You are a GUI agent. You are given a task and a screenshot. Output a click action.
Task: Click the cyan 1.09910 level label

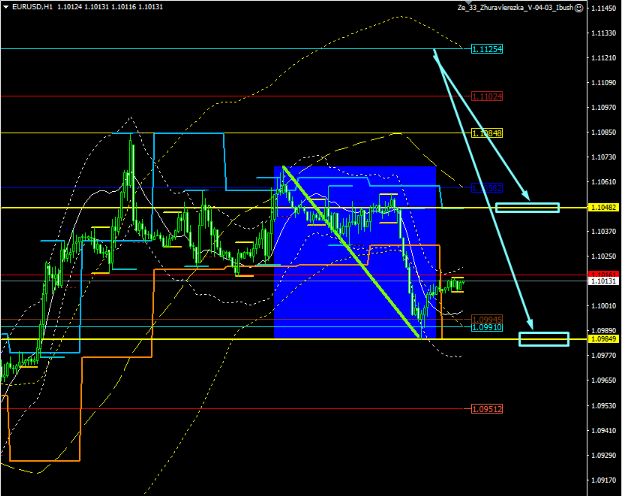487,327
